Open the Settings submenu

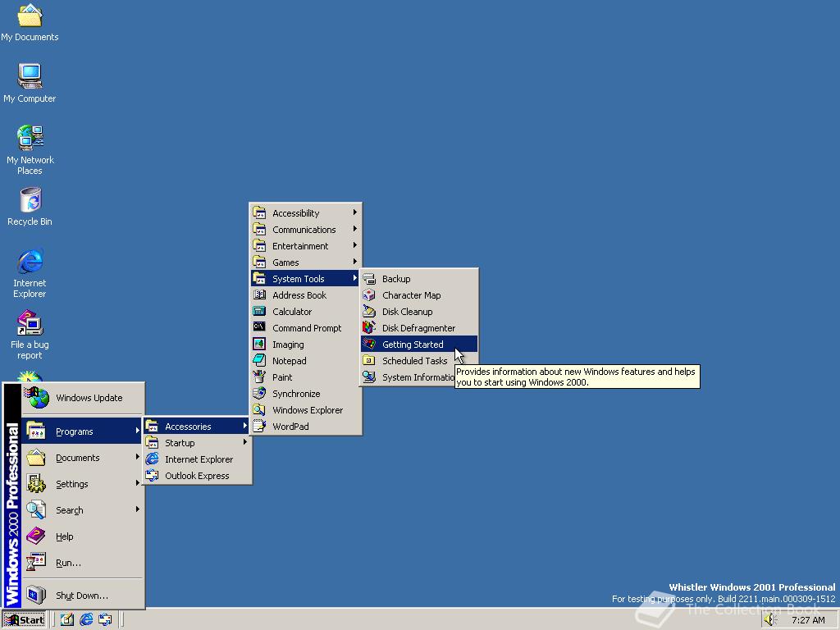(83, 484)
